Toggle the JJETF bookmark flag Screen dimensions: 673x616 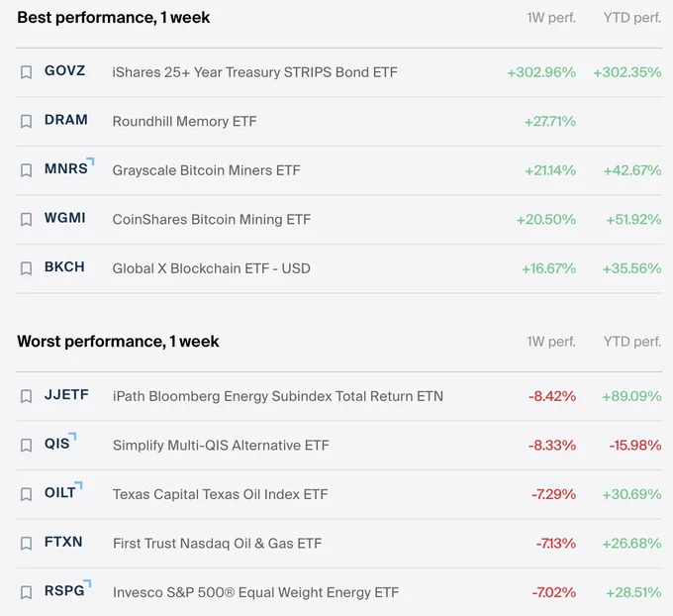pyautogui.click(x=26, y=396)
